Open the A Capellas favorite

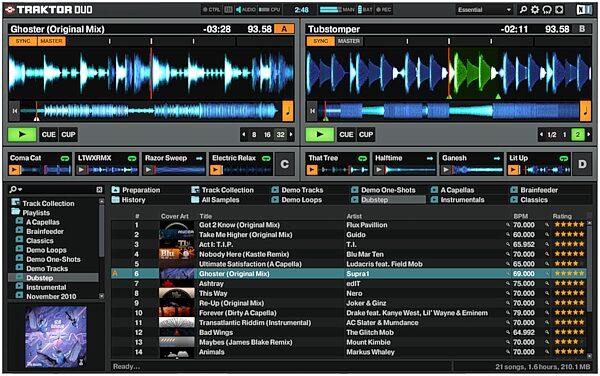click(x=452, y=190)
